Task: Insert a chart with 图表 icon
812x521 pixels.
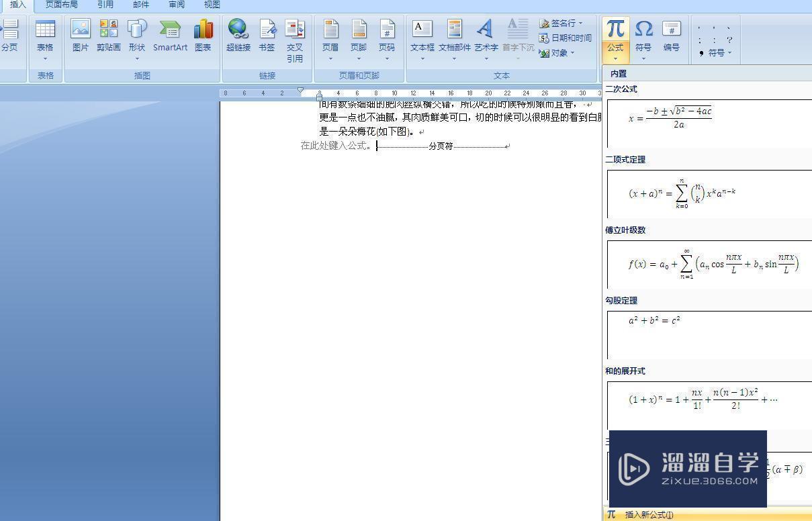Action: (x=203, y=35)
